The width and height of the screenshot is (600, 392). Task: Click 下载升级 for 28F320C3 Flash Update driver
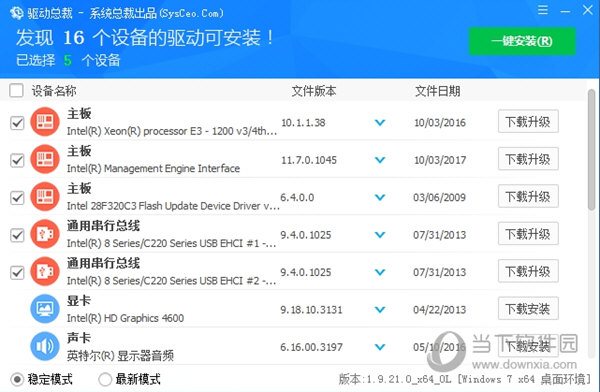(528, 196)
